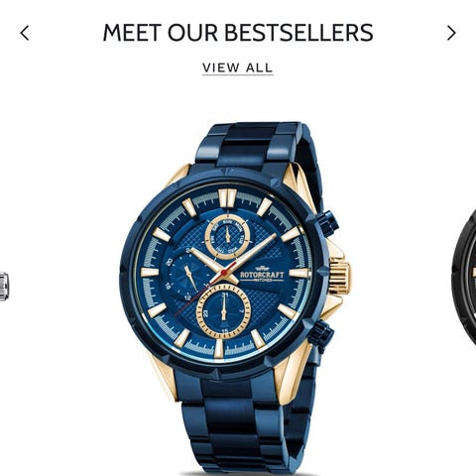
Task: Click the bottom date subdial with gold ring
Action: [224, 311]
